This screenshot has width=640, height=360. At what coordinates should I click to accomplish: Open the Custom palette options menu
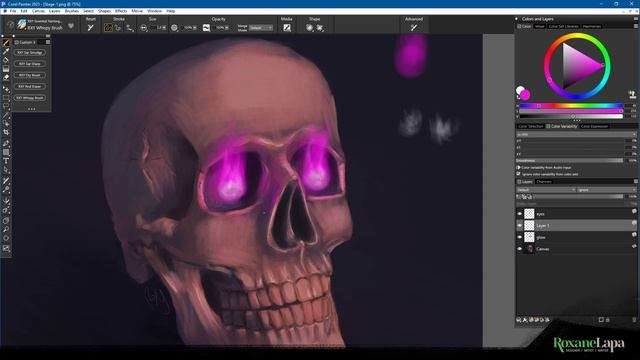click(48, 42)
